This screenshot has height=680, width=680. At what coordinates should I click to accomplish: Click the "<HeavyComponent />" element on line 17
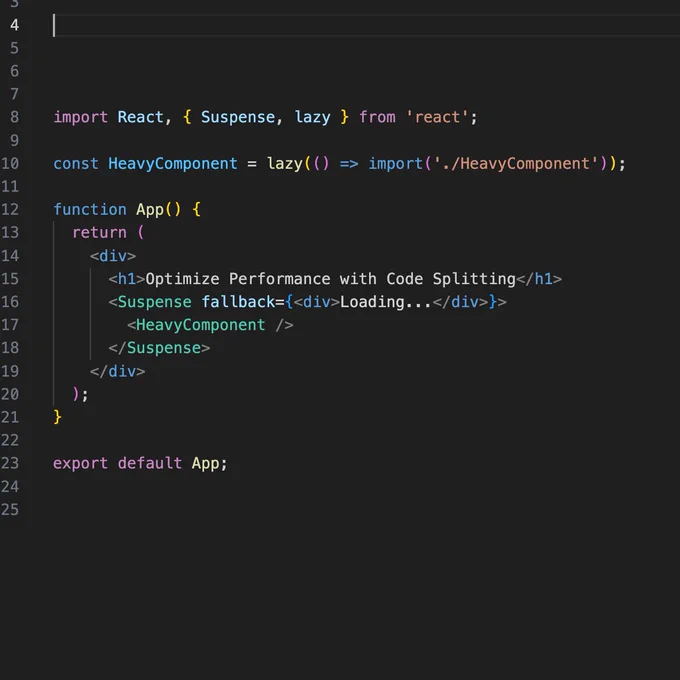tap(210, 325)
